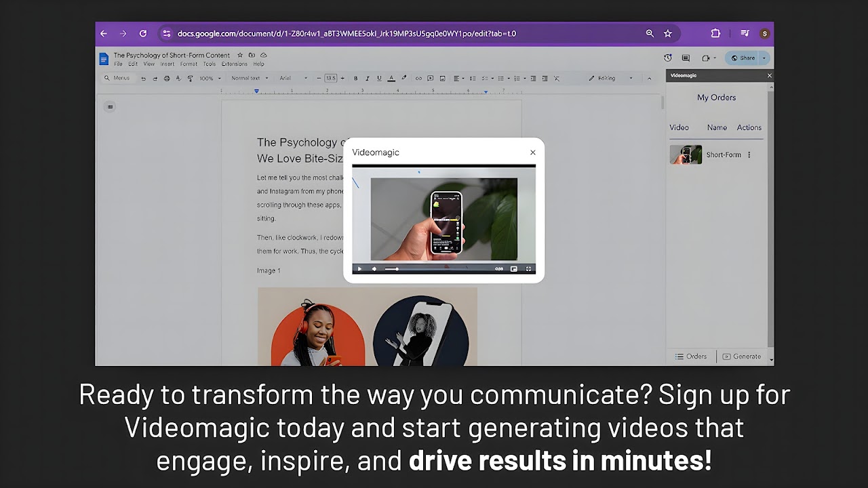Viewport: 868px width, 488px height.
Task: Redo the last action
Action: pyautogui.click(x=155, y=79)
